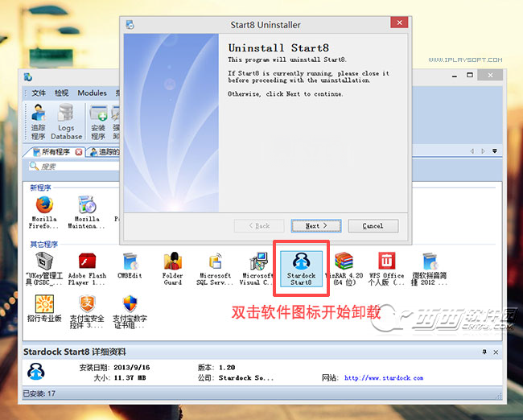Select WPS Office 个人版 icon
This screenshot has width=523, height=420.
click(386, 269)
